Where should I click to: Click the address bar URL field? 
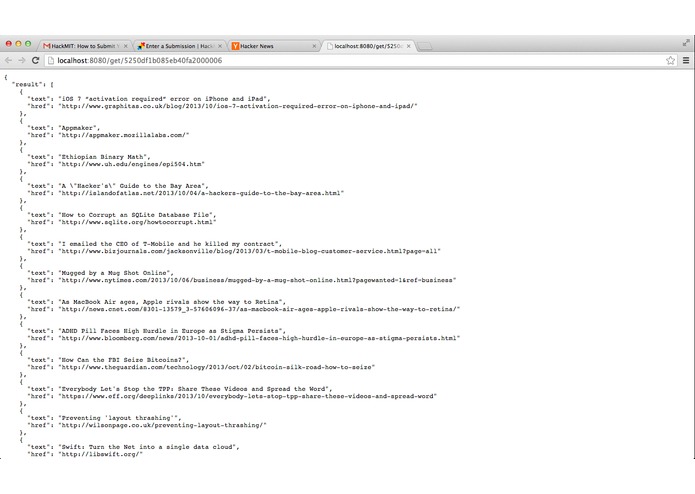tap(355, 60)
